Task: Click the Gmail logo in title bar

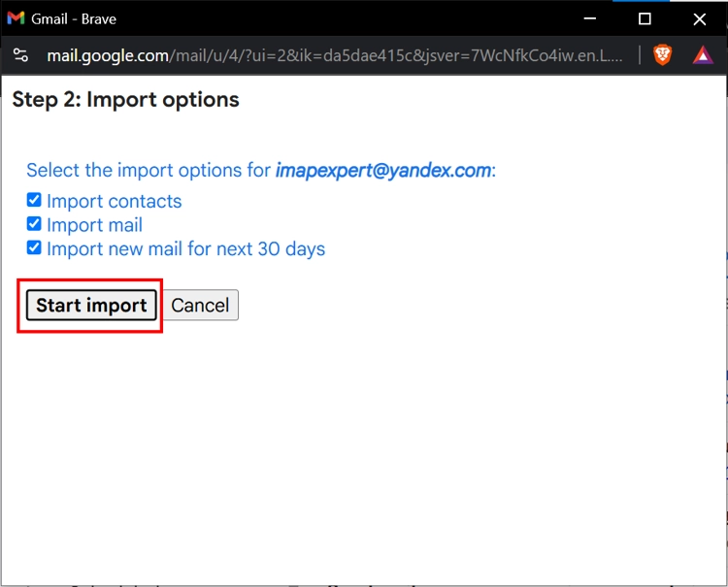Action: (16, 18)
